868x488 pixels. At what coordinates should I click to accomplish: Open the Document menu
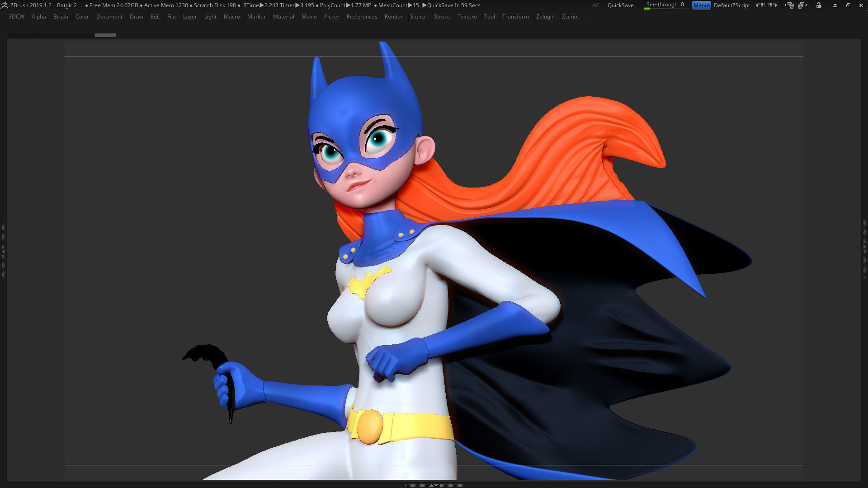pos(109,17)
